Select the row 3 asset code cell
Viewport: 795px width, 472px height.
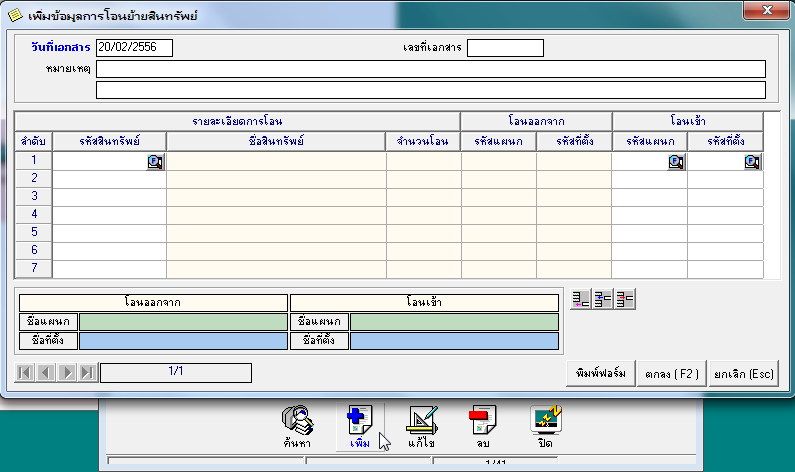109,197
